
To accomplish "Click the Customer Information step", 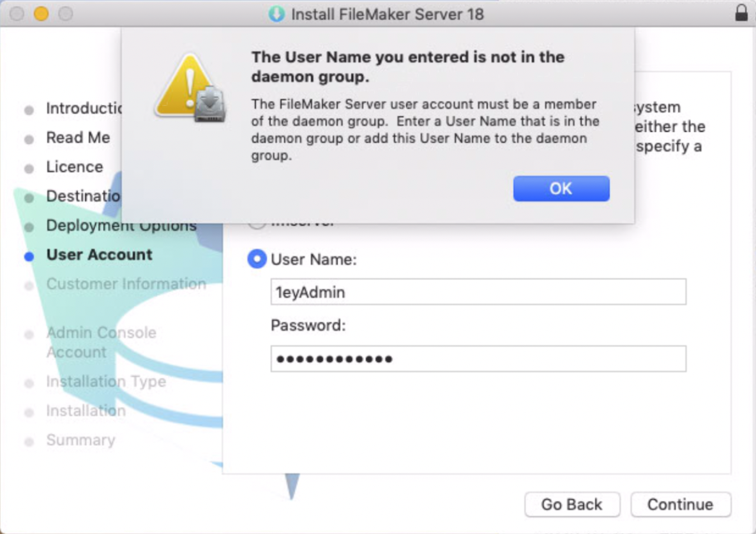I will (x=126, y=284).
